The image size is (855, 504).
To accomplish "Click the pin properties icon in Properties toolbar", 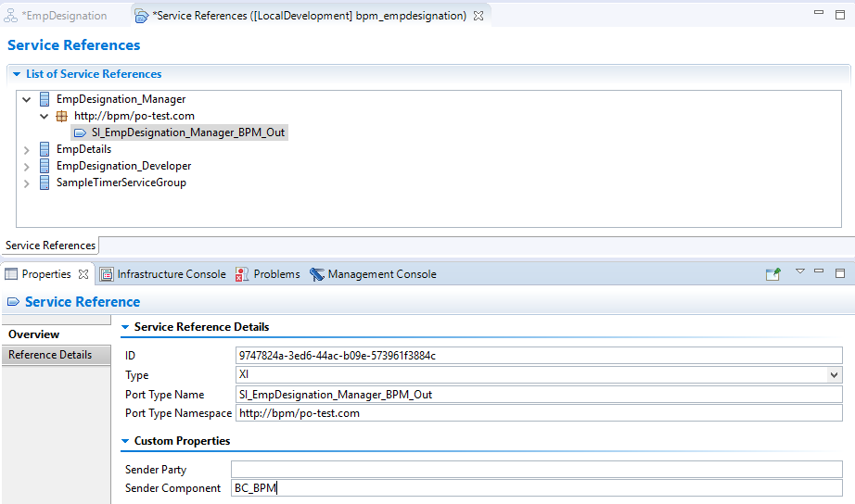I will pos(772,274).
